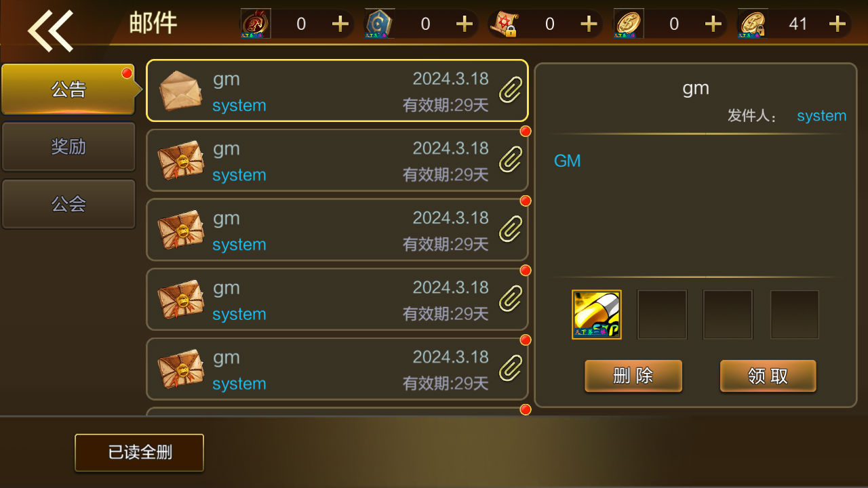This screenshot has height=488, width=868.
Task: Click the plus beside the blue shield currency
Action: 465,24
